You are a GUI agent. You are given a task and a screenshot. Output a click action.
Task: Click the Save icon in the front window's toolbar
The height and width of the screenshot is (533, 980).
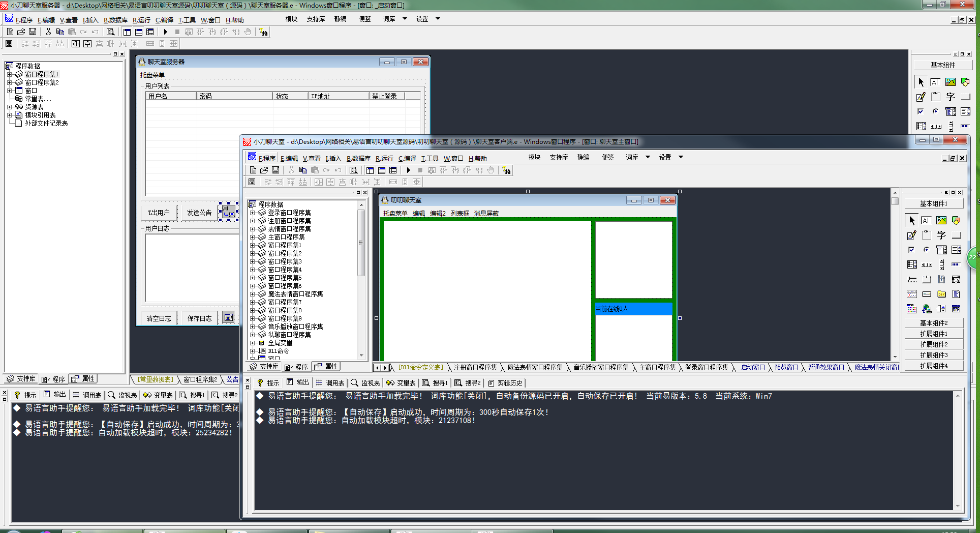(x=275, y=170)
